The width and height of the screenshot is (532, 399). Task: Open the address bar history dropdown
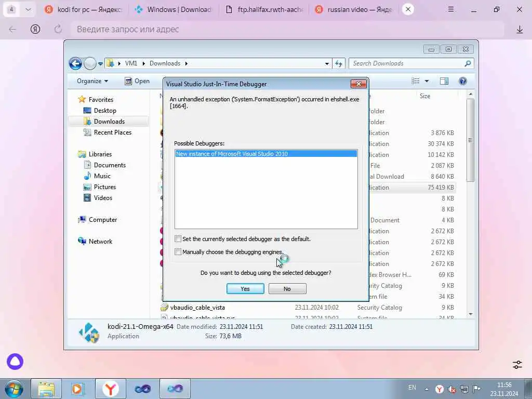click(327, 63)
